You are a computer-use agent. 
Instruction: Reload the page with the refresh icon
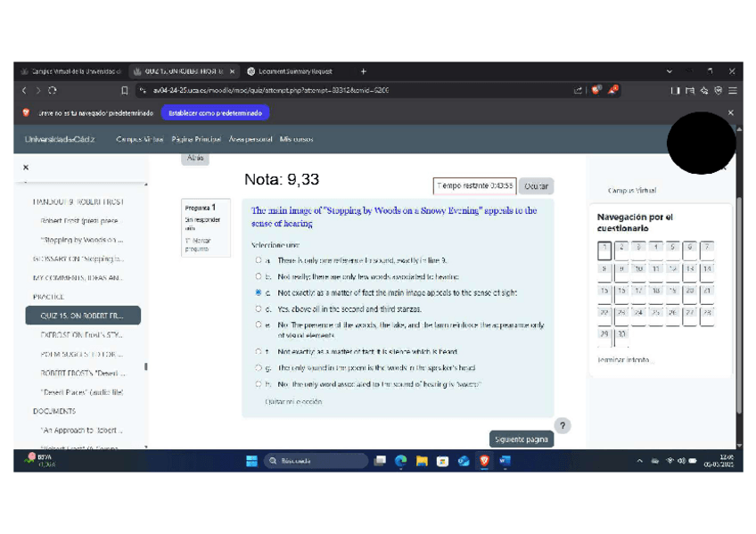[53, 90]
